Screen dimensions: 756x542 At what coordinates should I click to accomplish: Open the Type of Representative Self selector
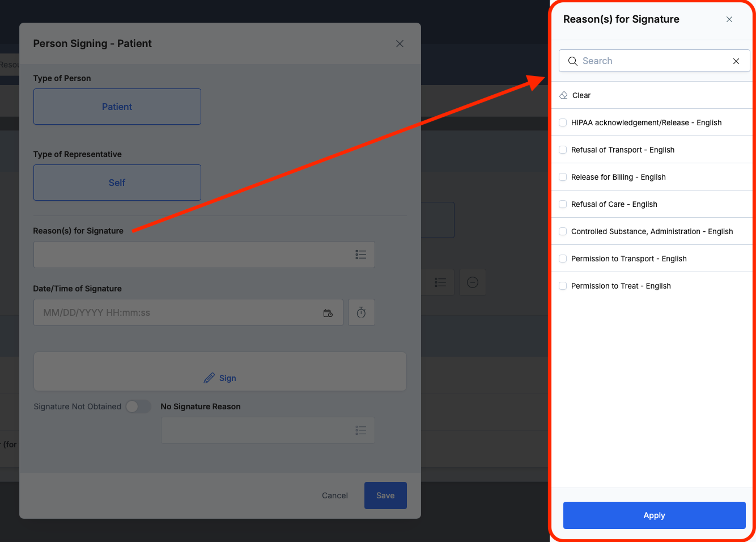[117, 183]
